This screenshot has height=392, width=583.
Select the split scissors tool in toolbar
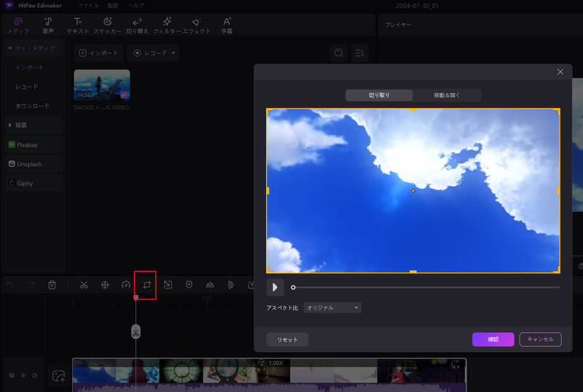[x=84, y=285]
